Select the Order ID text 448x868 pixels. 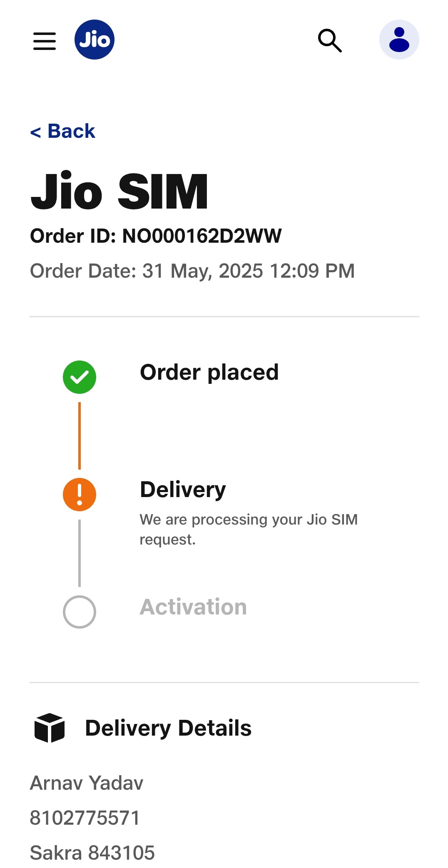156,236
